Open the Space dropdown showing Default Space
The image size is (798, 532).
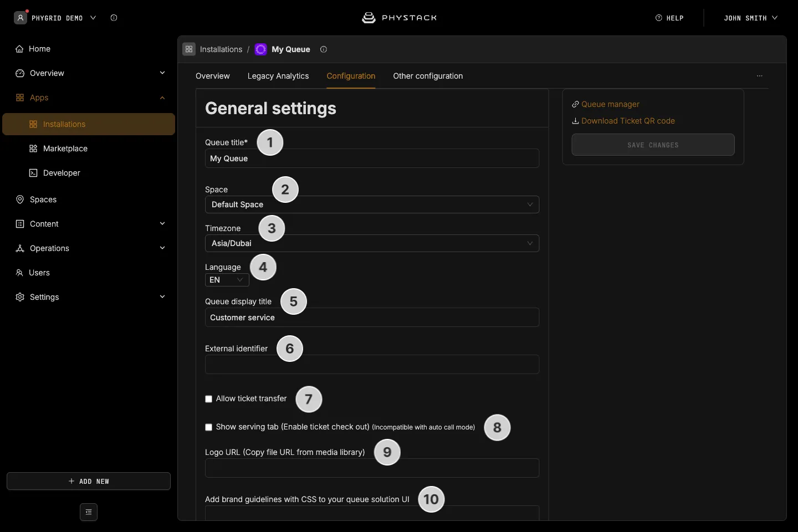(372, 204)
